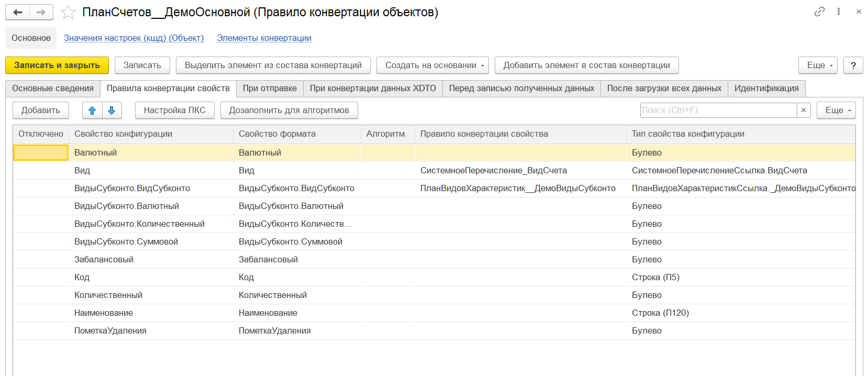The height and width of the screenshot is (376, 868).
Task: Select ВидыСубконто.Количественный configuration property
Action: point(151,224)
